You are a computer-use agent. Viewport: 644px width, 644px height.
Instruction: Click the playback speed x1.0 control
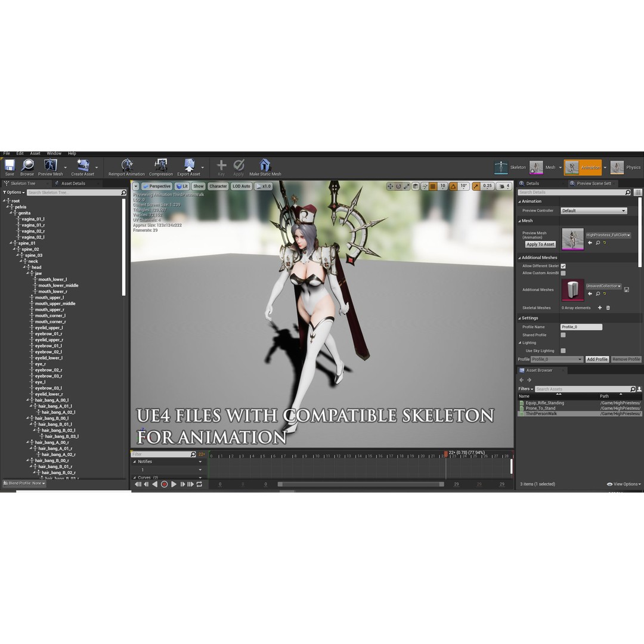click(x=264, y=186)
